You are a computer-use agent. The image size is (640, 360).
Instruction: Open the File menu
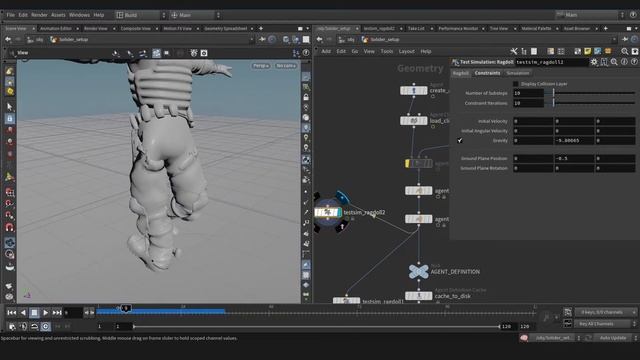click(11, 15)
